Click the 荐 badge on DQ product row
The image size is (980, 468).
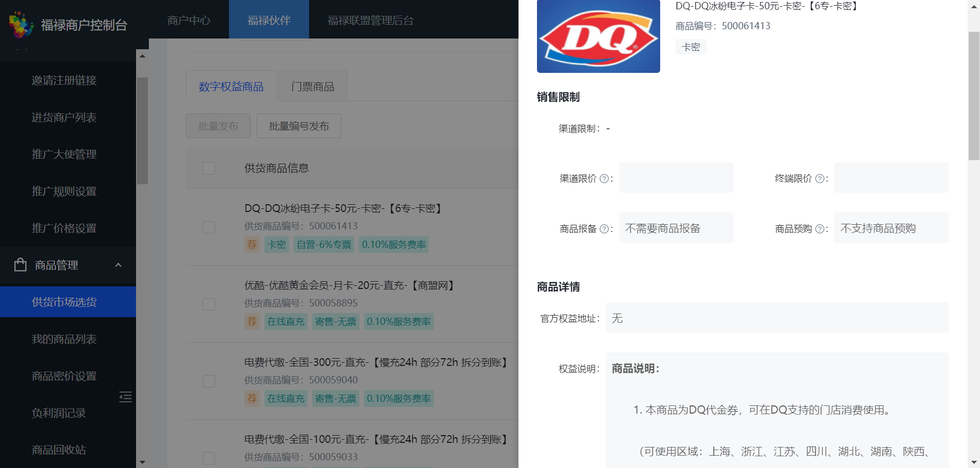252,245
